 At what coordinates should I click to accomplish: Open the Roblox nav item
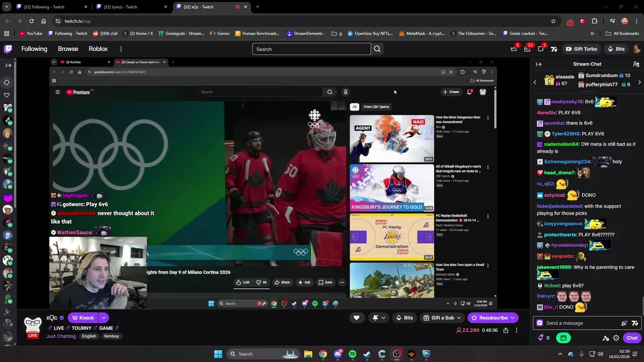tap(98, 49)
